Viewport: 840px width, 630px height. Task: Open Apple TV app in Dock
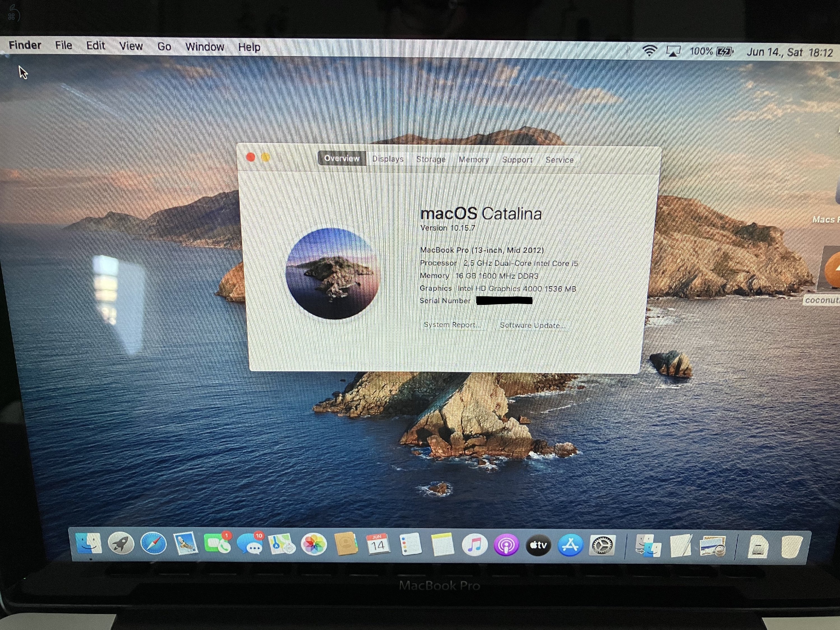538,545
